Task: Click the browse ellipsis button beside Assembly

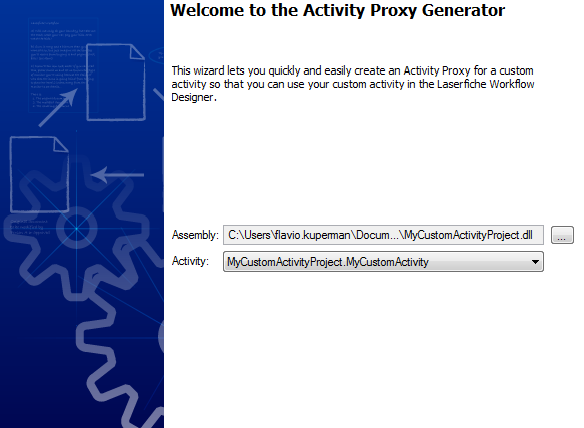Action: pos(562,235)
